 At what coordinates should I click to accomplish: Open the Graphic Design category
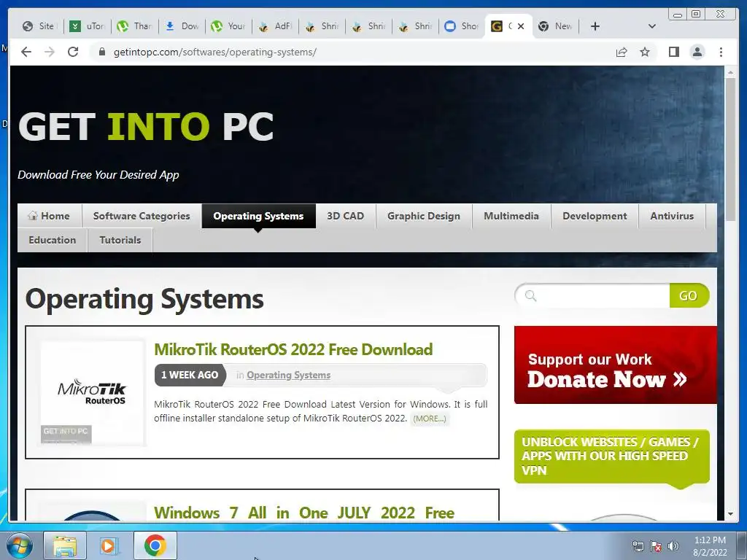click(424, 216)
